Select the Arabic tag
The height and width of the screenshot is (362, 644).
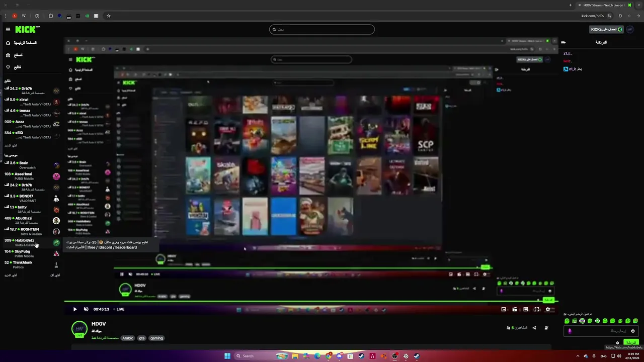tap(128, 338)
